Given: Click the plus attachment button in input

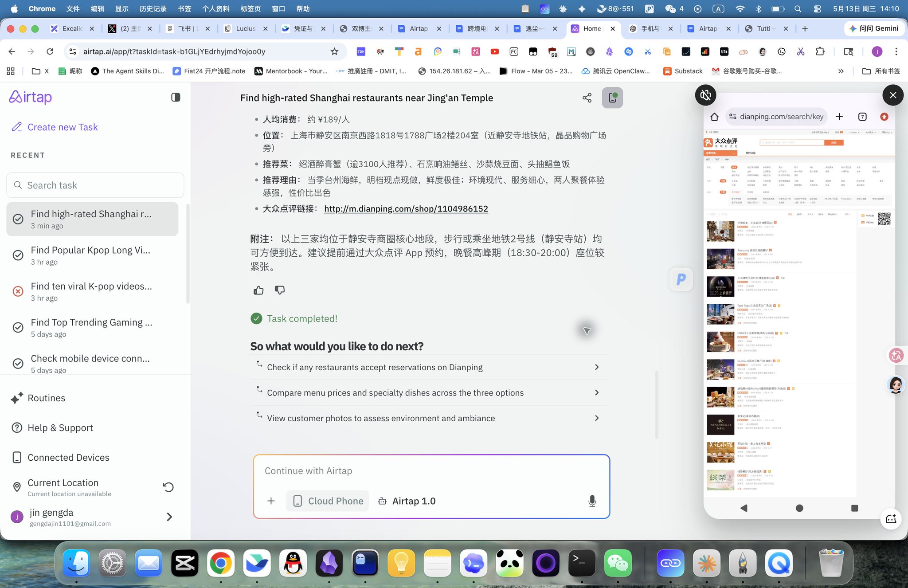Looking at the screenshot, I should point(271,501).
